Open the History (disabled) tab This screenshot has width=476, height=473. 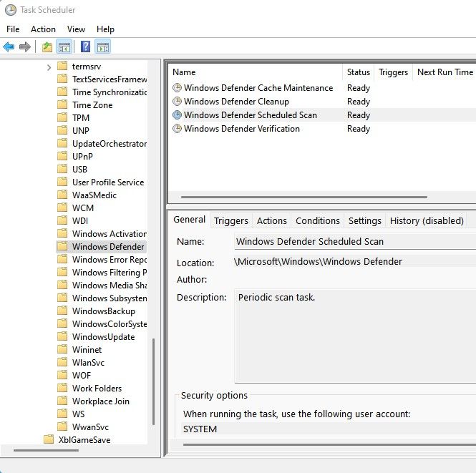click(426, 220)
